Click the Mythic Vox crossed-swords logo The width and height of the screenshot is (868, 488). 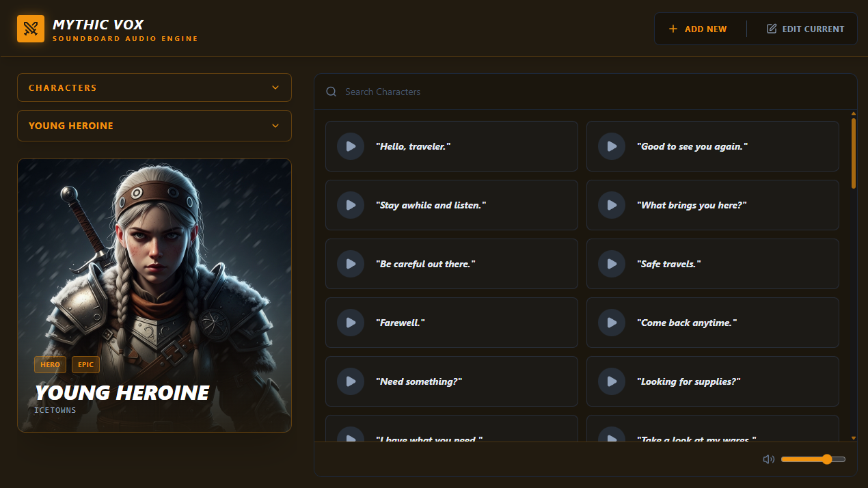point(31,29)
